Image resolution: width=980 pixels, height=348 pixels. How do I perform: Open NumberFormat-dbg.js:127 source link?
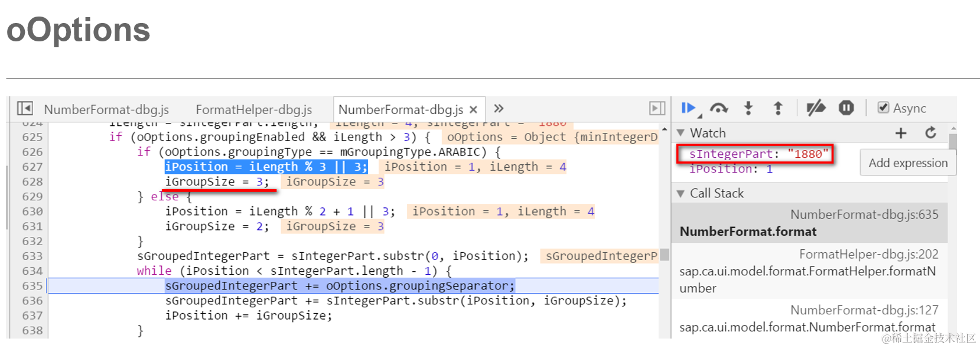click(x=864, y=310)
